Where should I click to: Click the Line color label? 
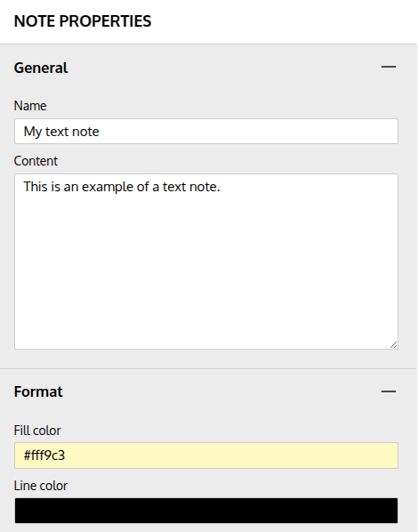pyautogui.click(x=41, y=486)
